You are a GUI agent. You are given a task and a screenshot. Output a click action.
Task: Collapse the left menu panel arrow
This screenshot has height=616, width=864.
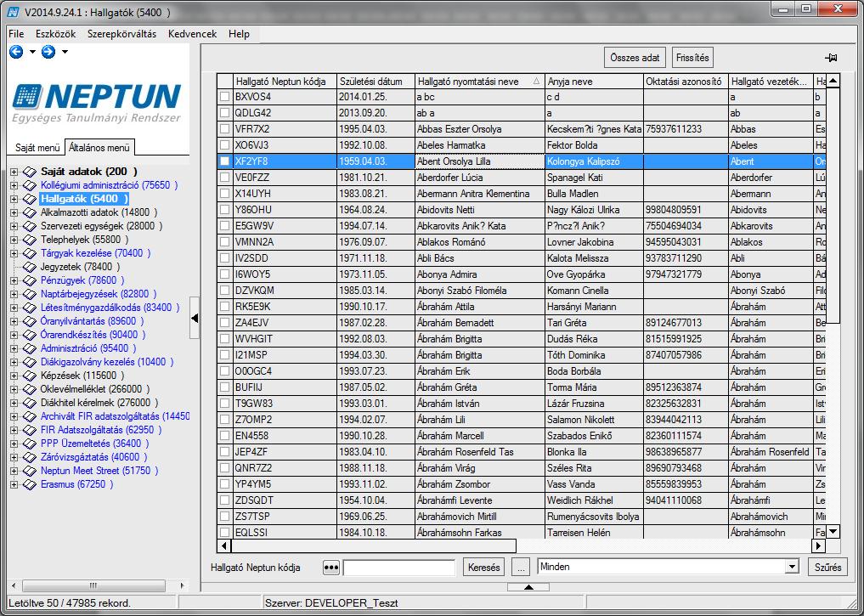click(195, 318)
